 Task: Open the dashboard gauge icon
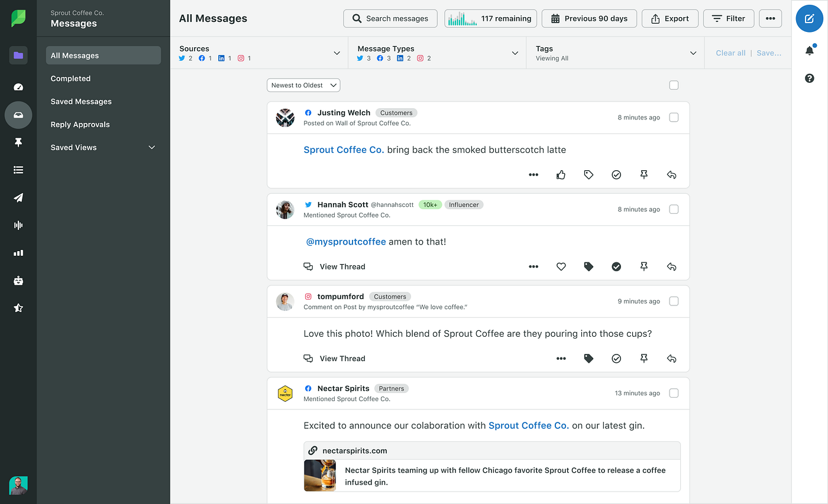pyautogui.click(x=18, y=87)
